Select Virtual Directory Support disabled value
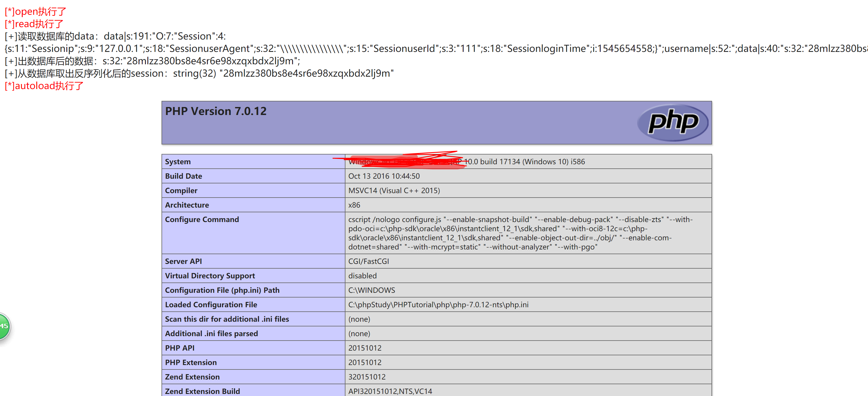The width and height of the screenshot is (868, 396). (362, 276)
